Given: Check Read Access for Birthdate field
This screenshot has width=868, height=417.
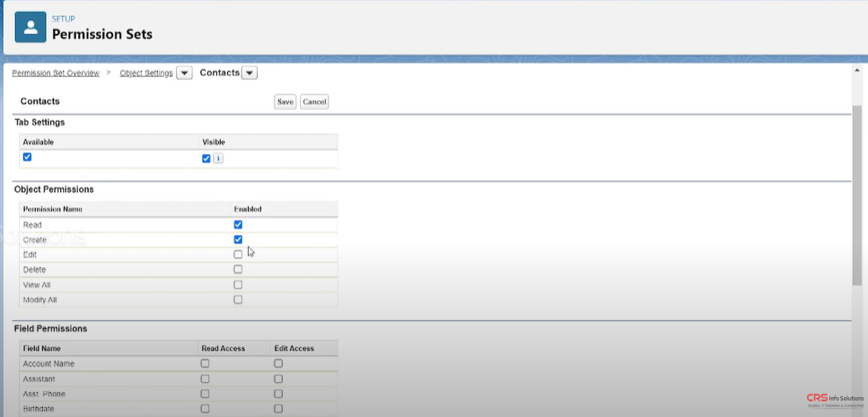Looking at the screenshot, I should point(205,408).
